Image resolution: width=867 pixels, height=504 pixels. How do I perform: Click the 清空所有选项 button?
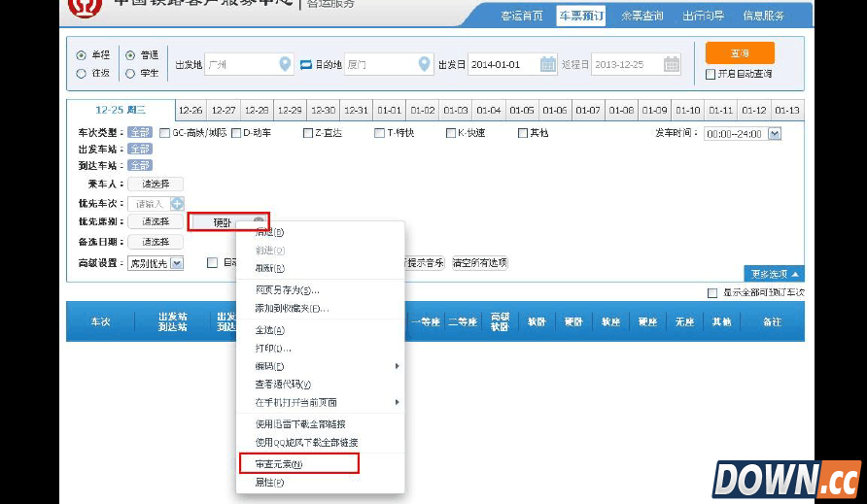pos(480,263)
